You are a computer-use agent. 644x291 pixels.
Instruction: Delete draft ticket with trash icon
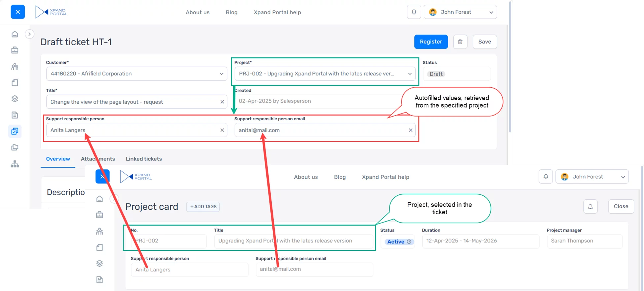(460, 42)
